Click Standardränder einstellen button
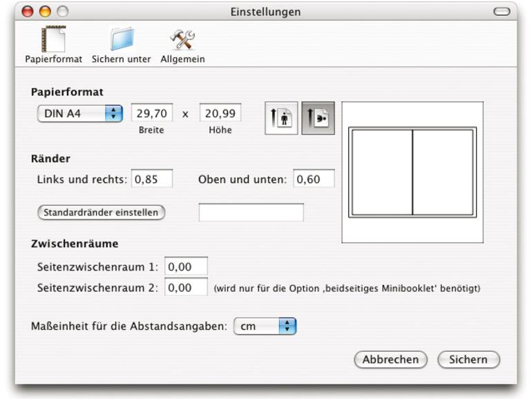This screenshot has height=399, width=532. (x=101, y=213)
